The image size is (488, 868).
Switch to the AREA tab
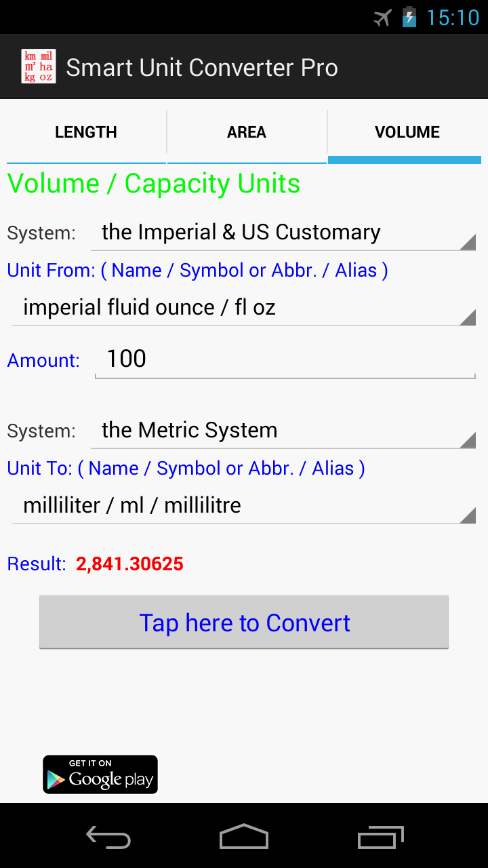point(247,132)
